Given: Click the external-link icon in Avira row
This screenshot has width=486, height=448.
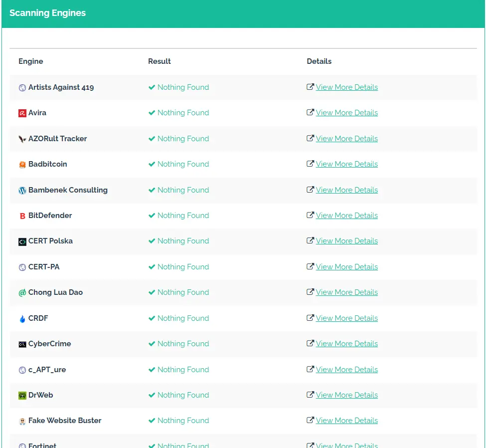Looking at the screenshot, I should 310,112.
